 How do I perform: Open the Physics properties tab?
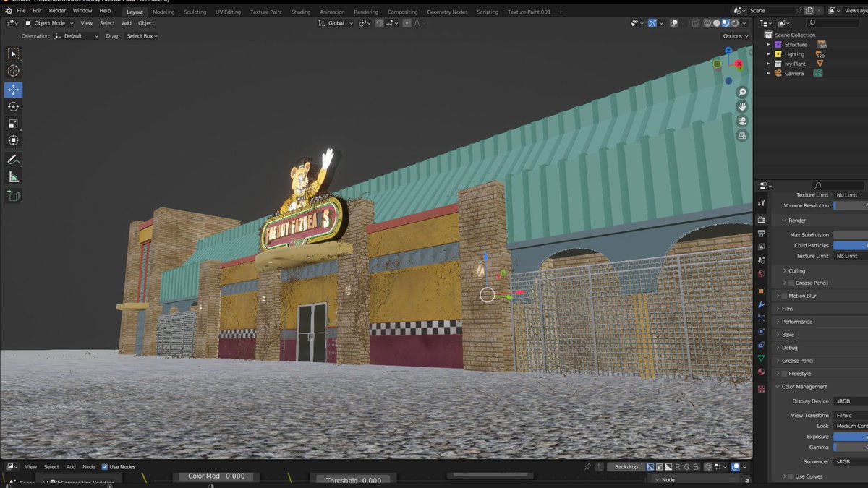(761, 332)
